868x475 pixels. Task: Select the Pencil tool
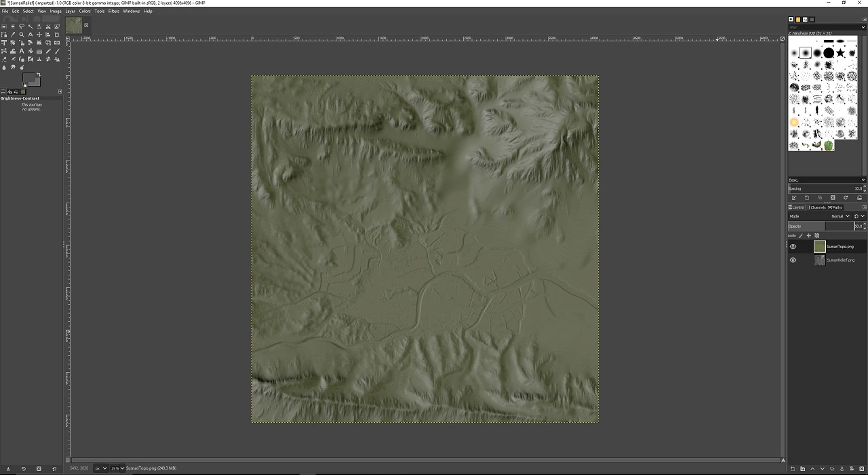pos(48,51)
